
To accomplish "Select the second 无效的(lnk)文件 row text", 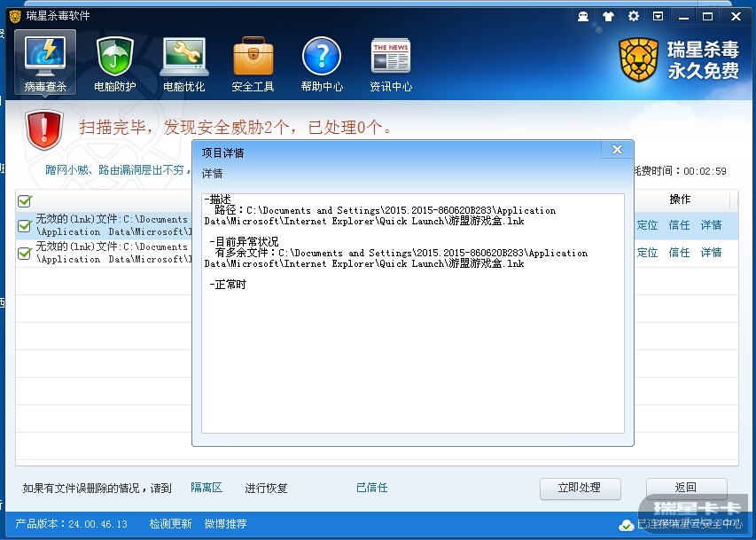I will 113,253.
